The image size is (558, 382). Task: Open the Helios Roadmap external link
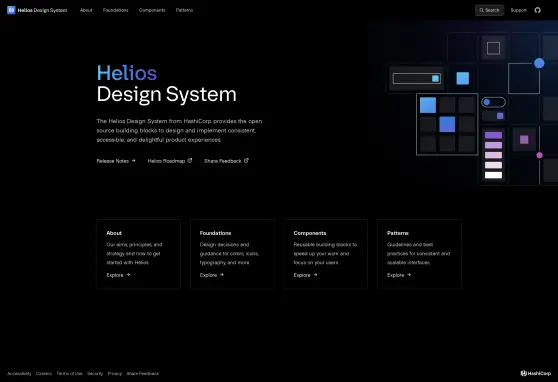170,161
